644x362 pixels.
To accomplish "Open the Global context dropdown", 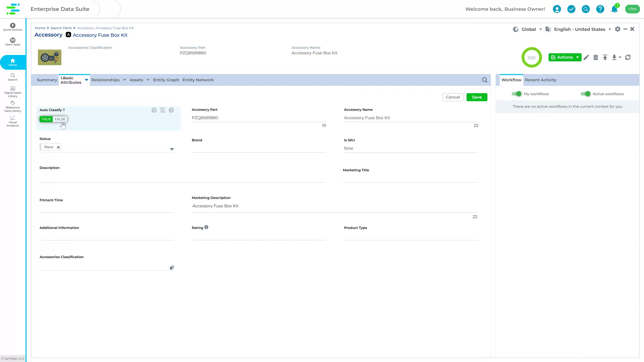I will 529,29.
